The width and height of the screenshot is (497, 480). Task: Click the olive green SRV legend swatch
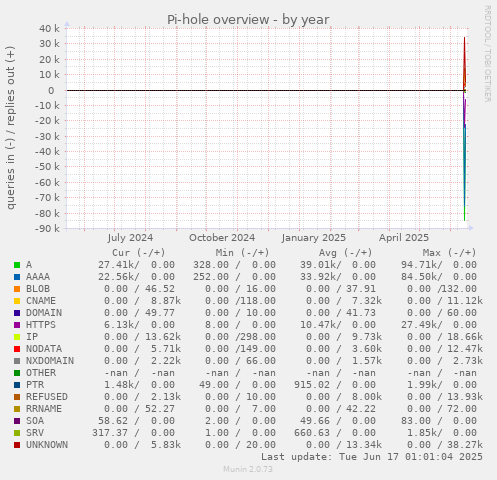17,433
